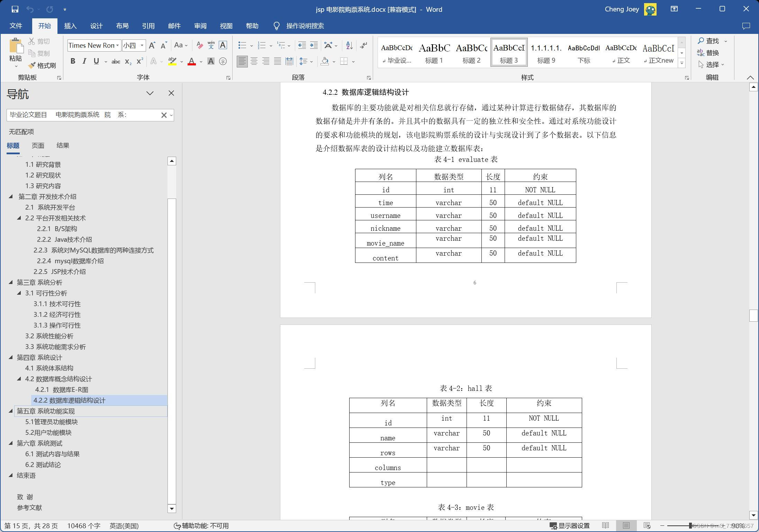This screenshot has width=759, height=532.
Task: Adjust the zoom slider in status bar
Action: tap(690, 526)
